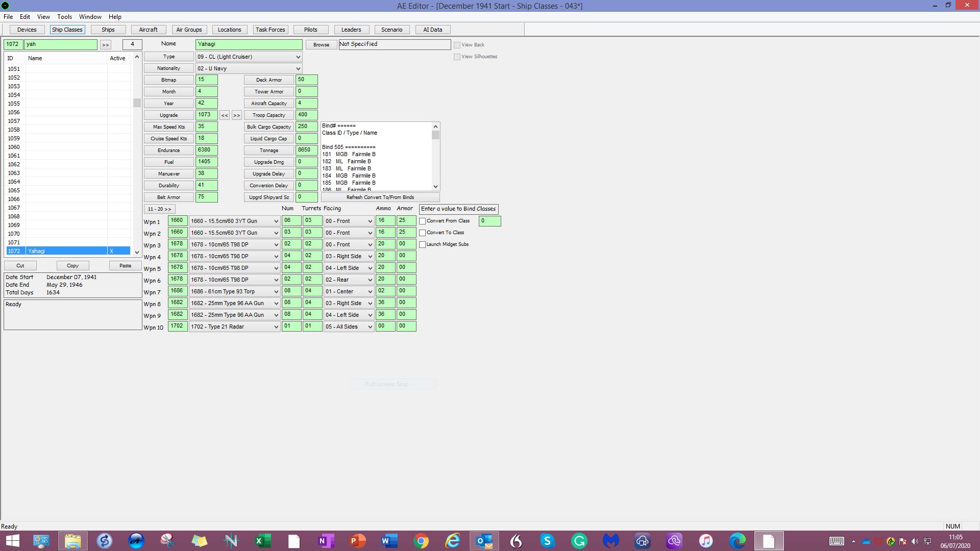This screenshot has width=980, height=551.
Task: Click the Max Speed Kts value field
Action: pyautogui.click(x=206, y=127)
